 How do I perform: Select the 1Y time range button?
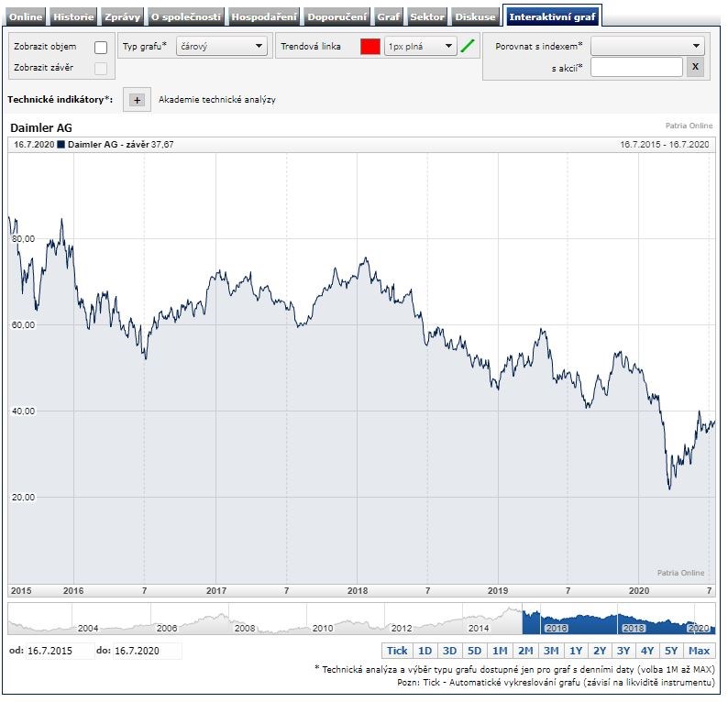[x=576, y=651]
